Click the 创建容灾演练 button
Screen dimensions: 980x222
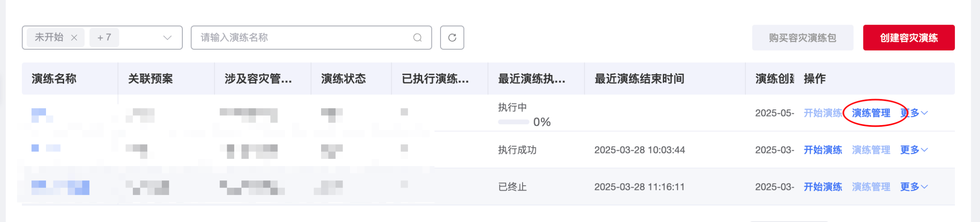click(x=908, y=38)
